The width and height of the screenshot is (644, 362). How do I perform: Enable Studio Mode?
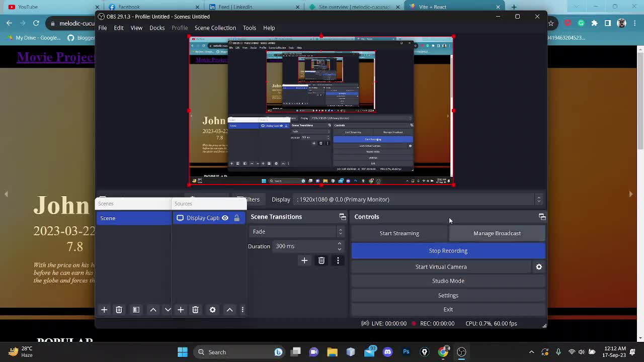point(448,281)
